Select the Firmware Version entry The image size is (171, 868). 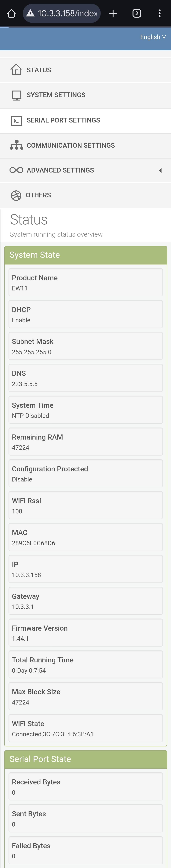tap(86, 633)
